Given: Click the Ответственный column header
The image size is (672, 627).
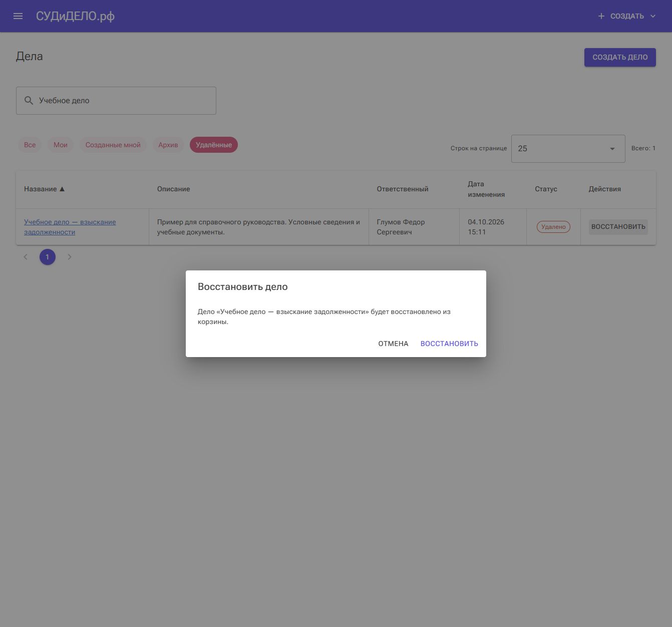Looking at the screenshot, I should [x=403, y=189].
